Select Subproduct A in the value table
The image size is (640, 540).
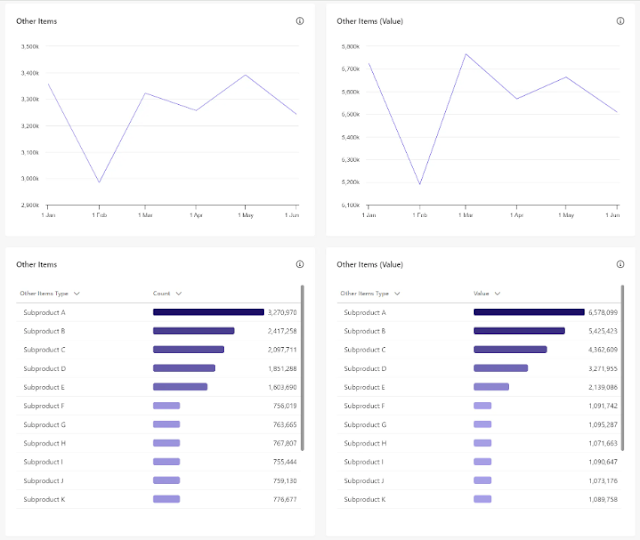pyautogui.click(x=364, y=312)
